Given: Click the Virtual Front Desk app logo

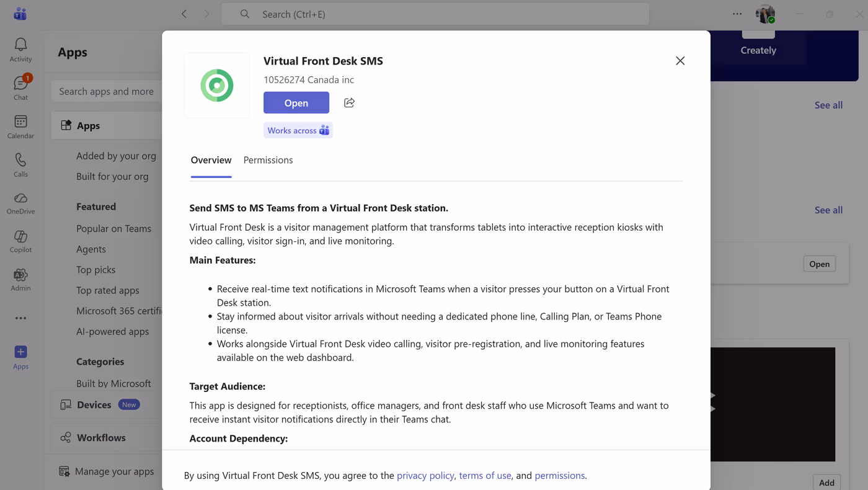Looking at the screenshot, I should pos(217,86).
